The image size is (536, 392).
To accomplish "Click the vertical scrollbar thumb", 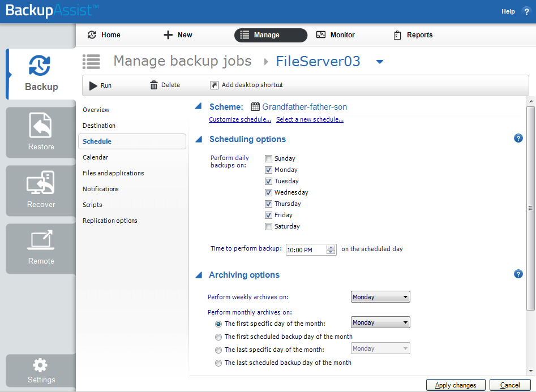I will [530, 208].
